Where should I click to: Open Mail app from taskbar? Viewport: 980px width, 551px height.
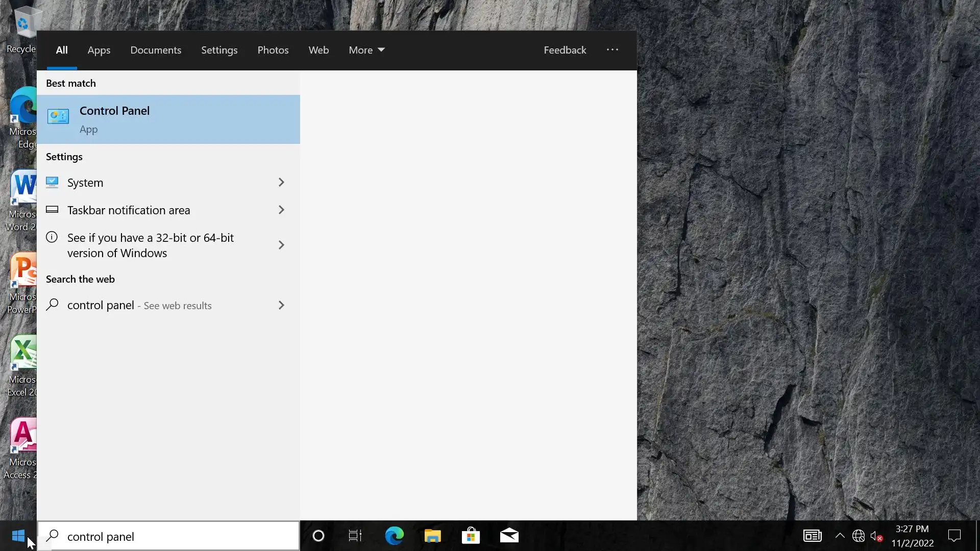pyautogui.click(x=509, y=536)
